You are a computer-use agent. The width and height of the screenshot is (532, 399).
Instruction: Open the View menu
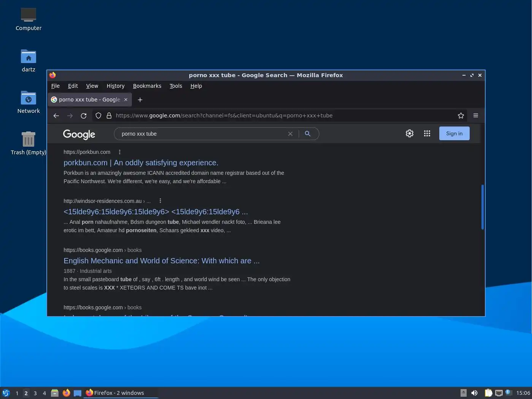92,86
